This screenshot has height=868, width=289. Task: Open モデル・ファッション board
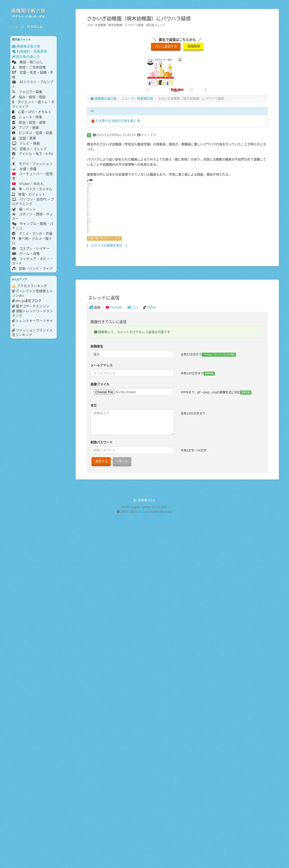coord(35,164)
